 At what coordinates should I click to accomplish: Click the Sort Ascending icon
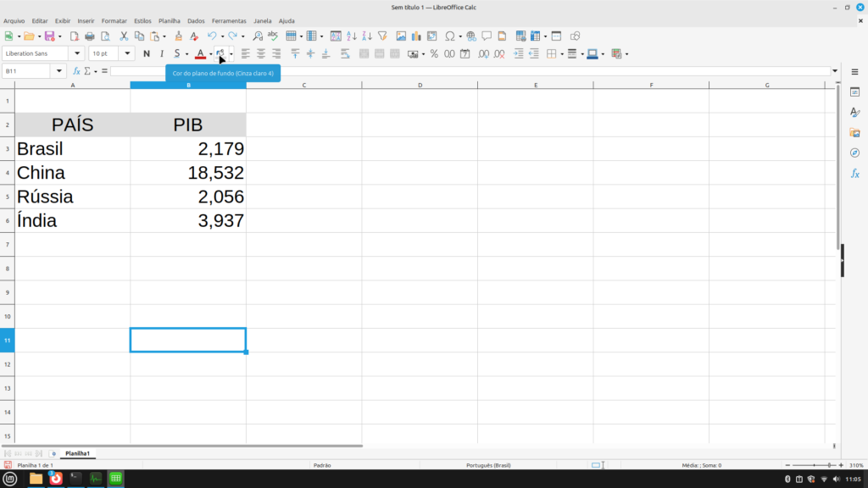pos(352,36)
